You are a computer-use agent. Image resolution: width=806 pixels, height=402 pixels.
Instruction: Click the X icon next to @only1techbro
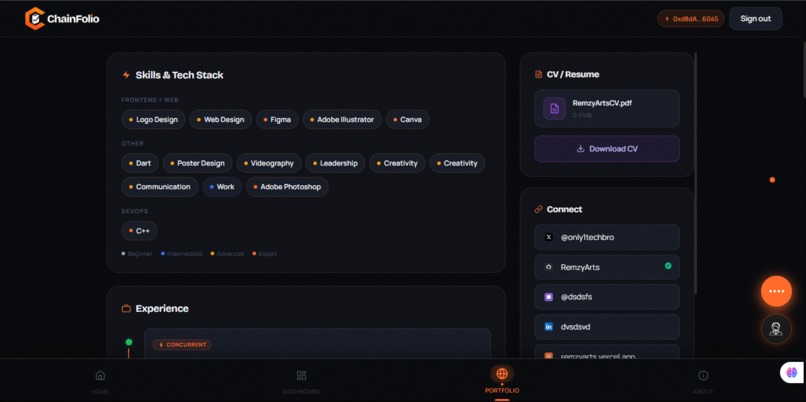pos(548,237)
